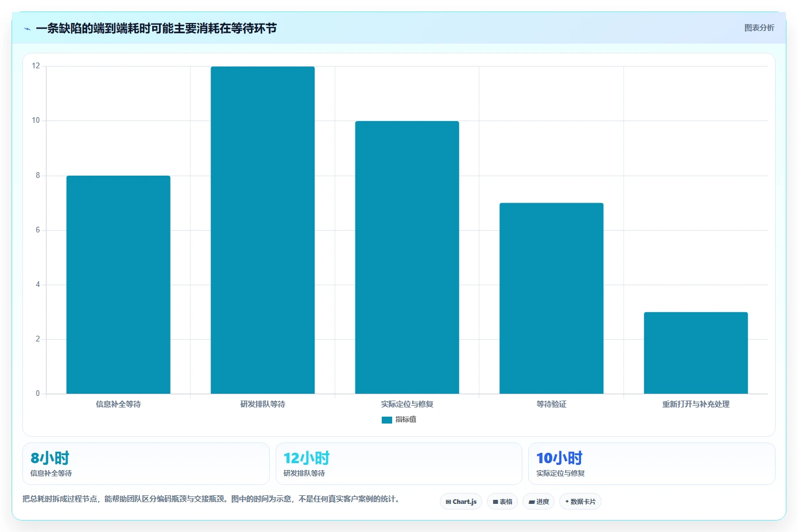Viewport: 798px width, 532px height.
Task: Click the 10小时 value in the stat card
Action: [559, 458]
